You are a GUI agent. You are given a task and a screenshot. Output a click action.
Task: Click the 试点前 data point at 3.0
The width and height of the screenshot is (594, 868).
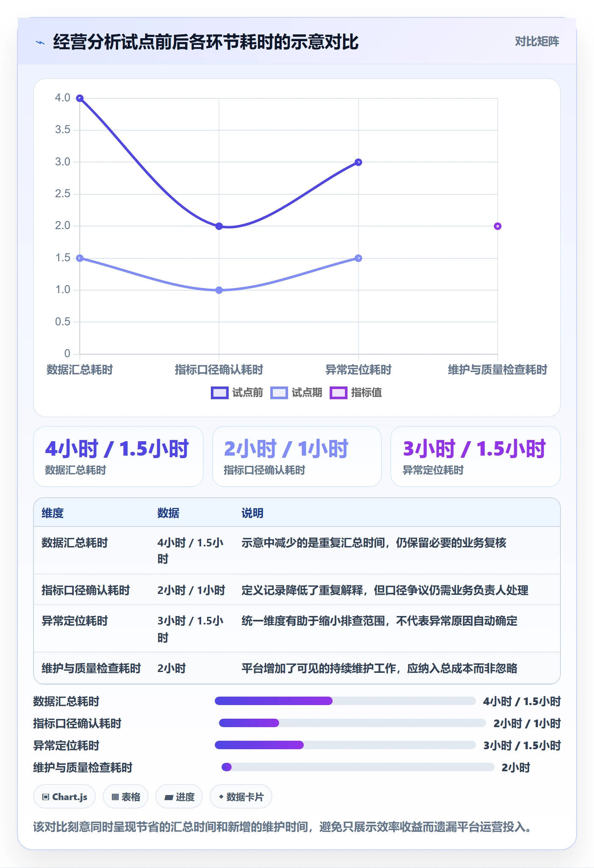(x=359, y=162)
